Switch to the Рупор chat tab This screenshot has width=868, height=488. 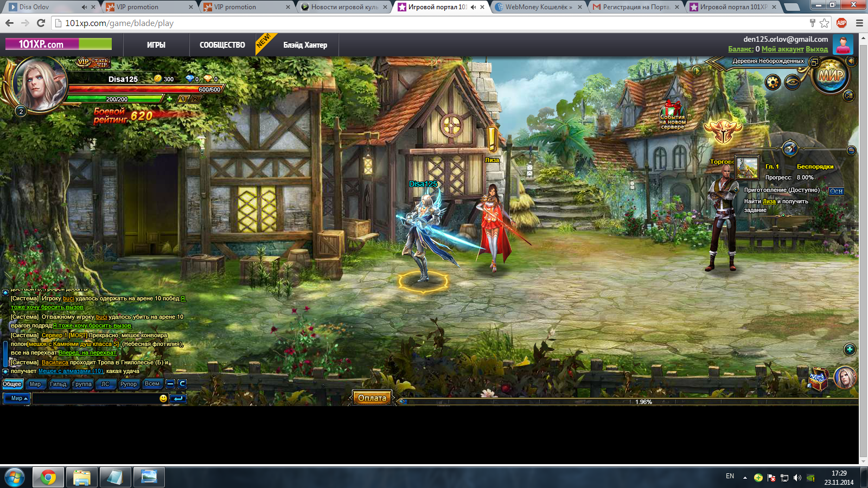(x=129, y=384)
